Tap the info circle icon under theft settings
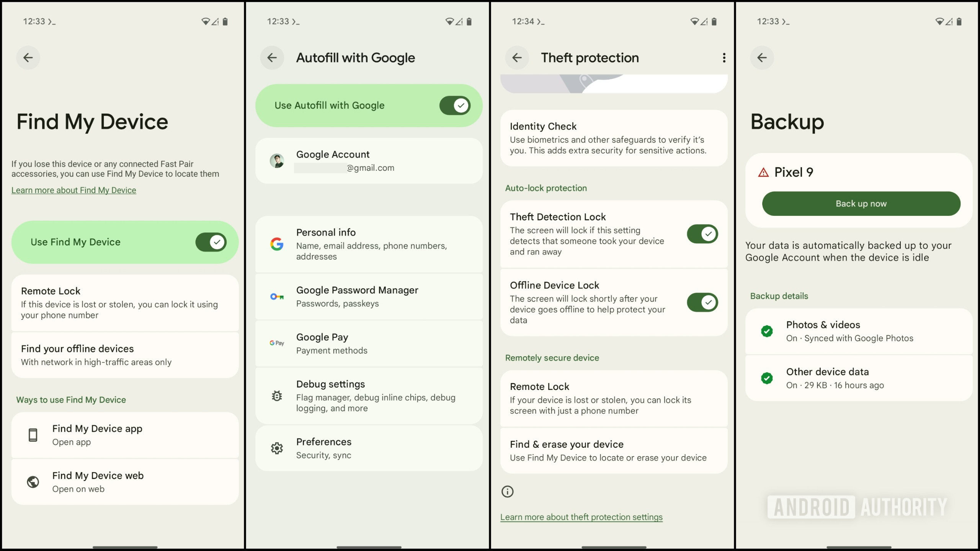 click(x=508, y=491)
